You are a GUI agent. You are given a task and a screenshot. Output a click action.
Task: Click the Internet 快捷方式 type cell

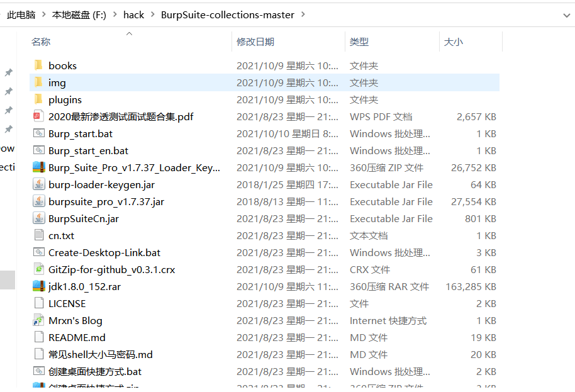click(388, 321)
